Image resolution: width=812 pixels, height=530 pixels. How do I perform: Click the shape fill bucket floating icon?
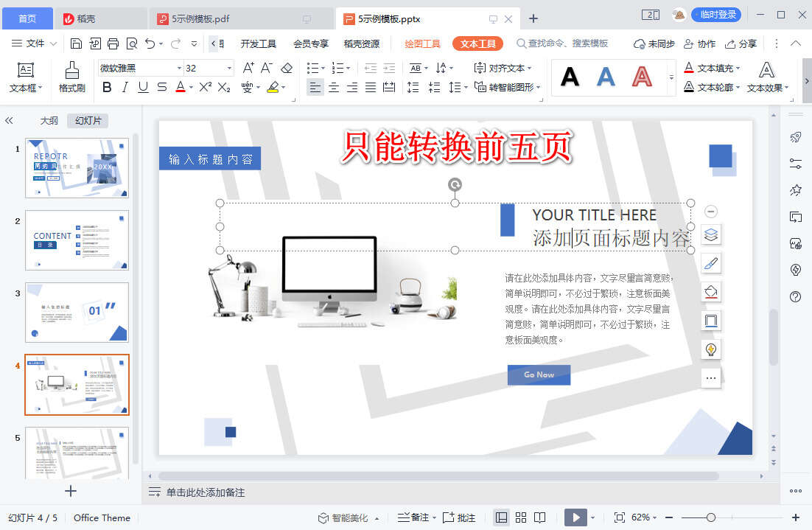[x=711, y=292]
